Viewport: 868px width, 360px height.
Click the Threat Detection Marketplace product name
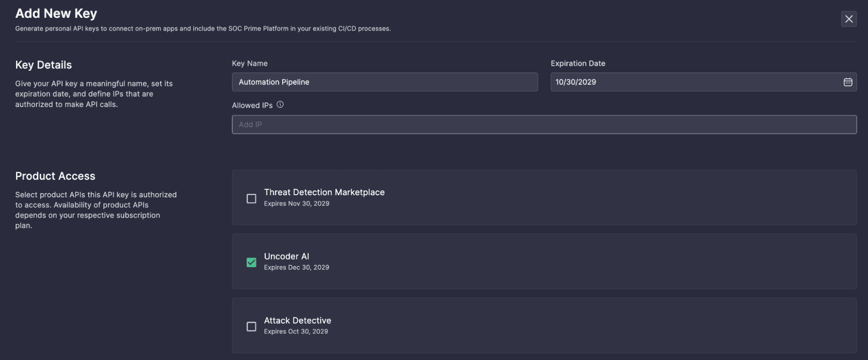(x=324, y=192)
